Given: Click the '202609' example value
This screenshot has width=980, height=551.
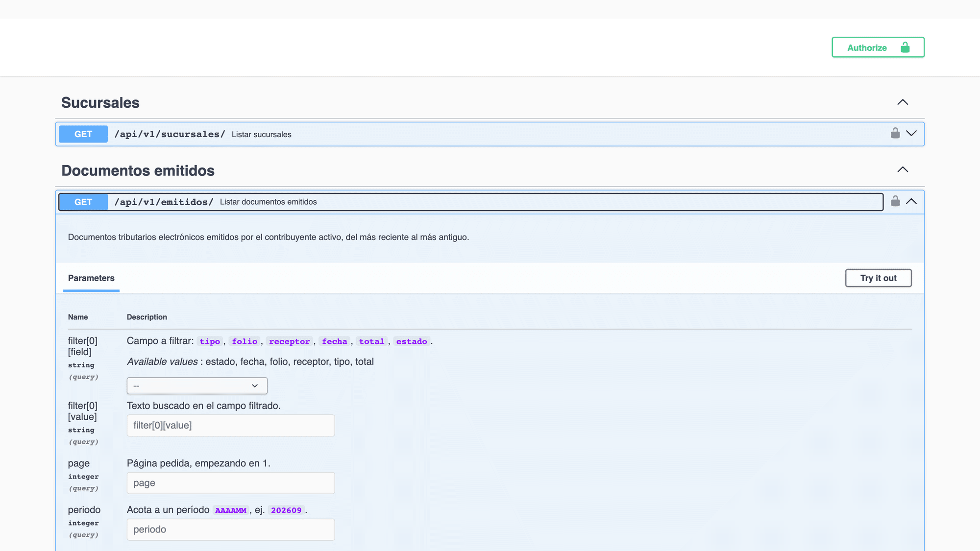Looking at the screenshot, I should click(286, 510).
